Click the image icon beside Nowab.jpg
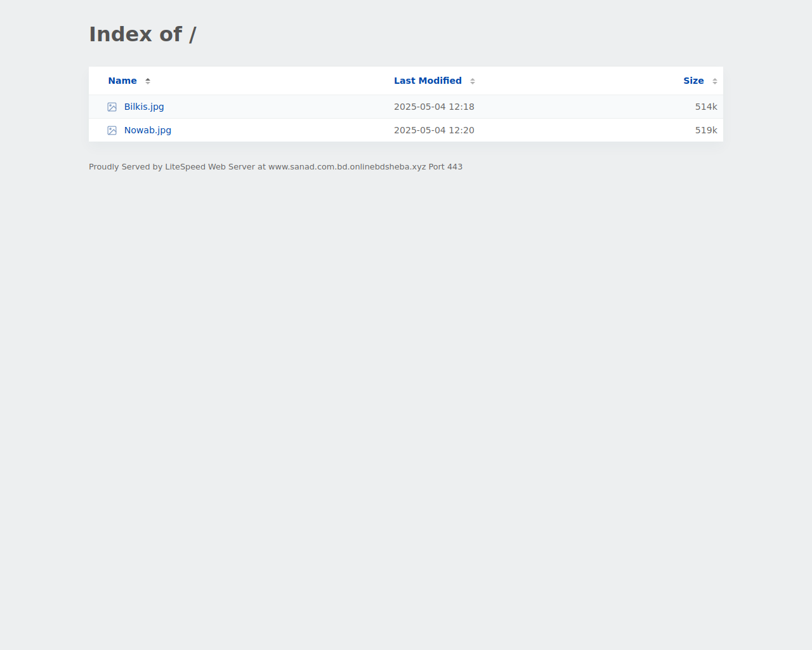The height and width of the screenshot is (650, 812). click(x=112, y=130)
